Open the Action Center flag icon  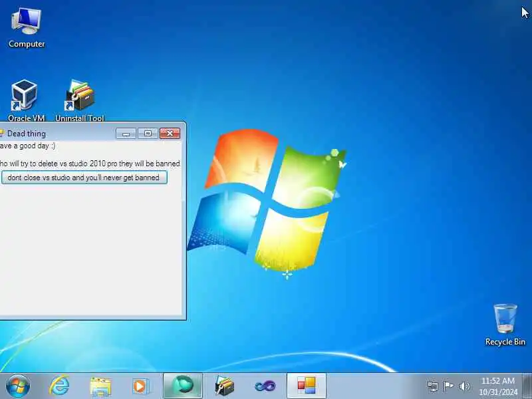tap(448, 386)
